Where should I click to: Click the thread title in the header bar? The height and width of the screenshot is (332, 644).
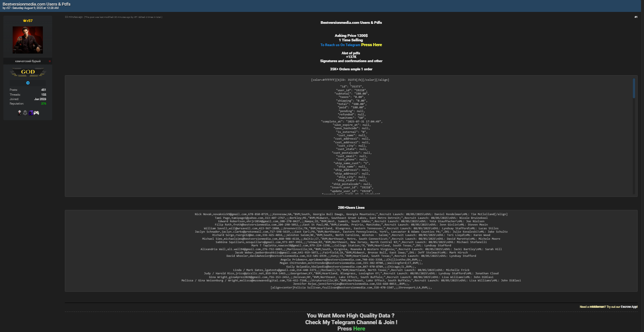[37, 4]
